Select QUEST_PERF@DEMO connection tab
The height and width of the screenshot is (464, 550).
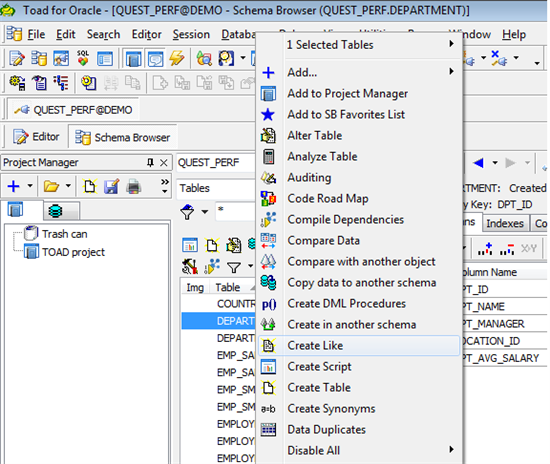click(x=73, y=110)
